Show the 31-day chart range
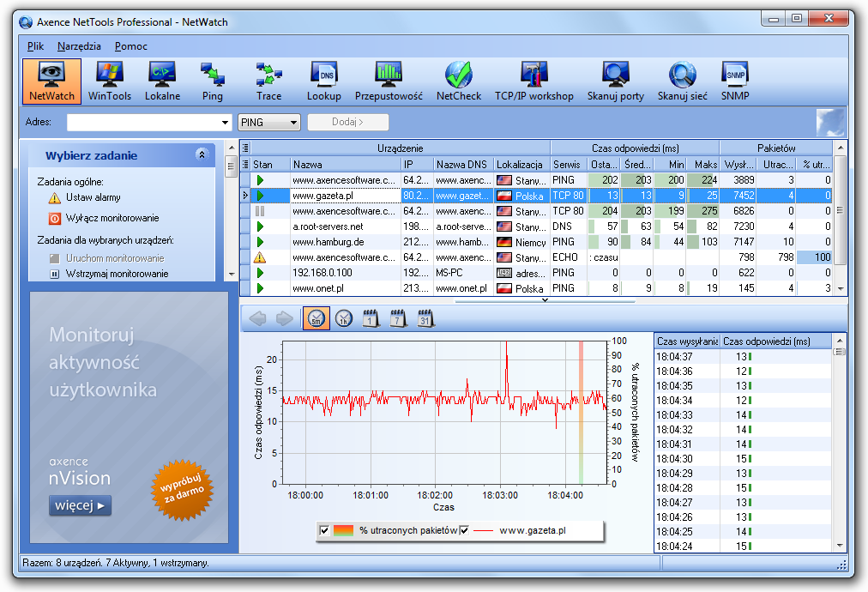Viewport: 868px width, 592px height. 425,318
